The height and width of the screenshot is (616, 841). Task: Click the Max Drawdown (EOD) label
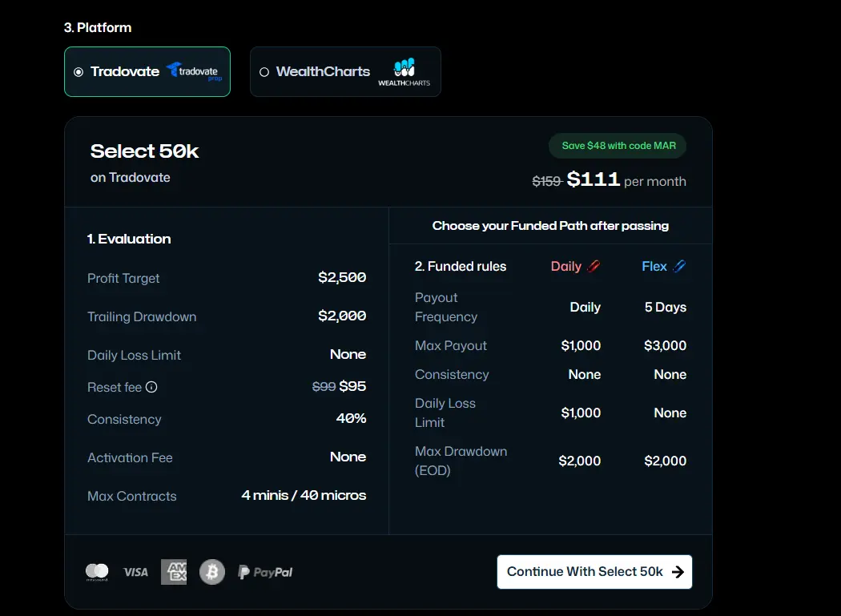pos(461,461)
